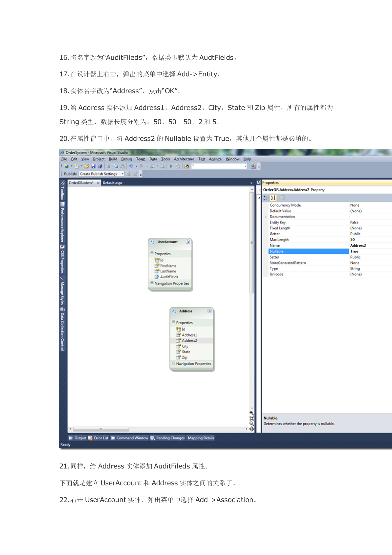This screenshot has width=392, height=555.
Task: Click the Redo arrow icon
Action: click(142, 166)
